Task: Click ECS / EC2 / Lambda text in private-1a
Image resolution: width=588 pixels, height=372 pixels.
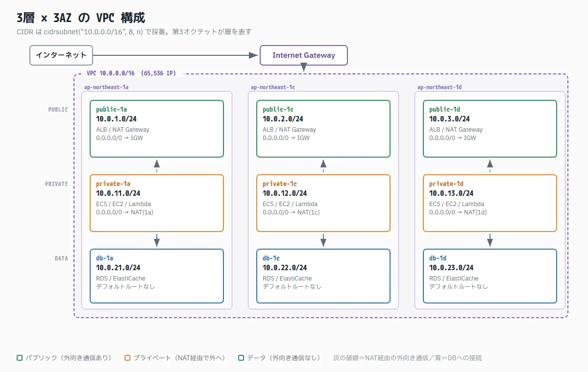Action: point(123,204)
